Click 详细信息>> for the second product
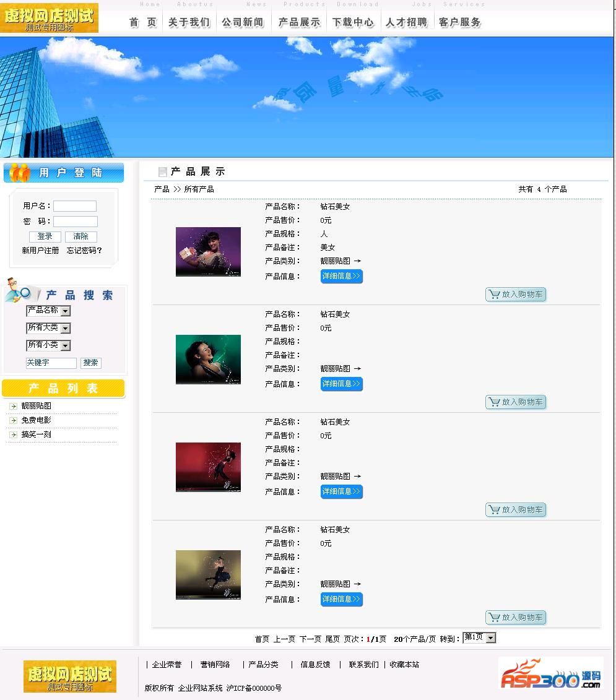 click(341, 384)
